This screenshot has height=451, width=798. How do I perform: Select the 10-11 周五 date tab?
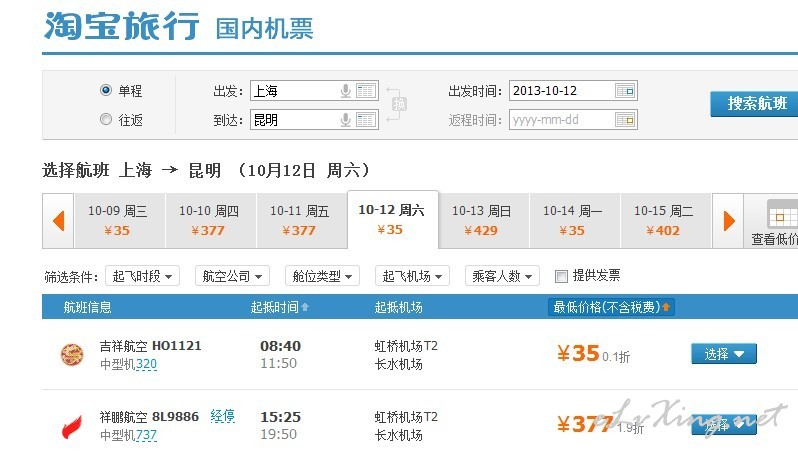point(302,221)
